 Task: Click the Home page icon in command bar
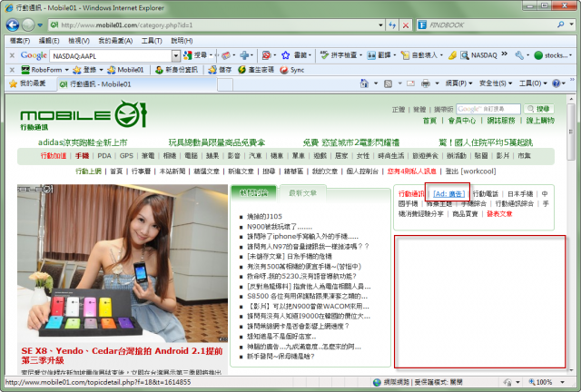coord(365,83)
